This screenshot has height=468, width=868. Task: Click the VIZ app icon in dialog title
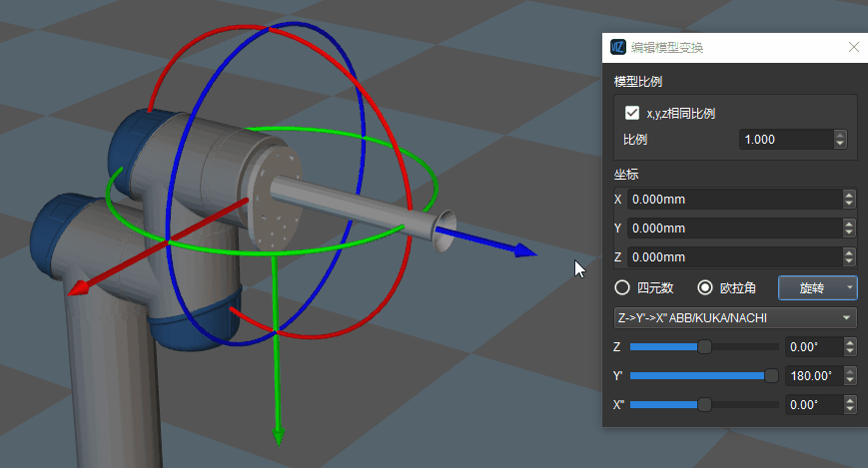618,47
